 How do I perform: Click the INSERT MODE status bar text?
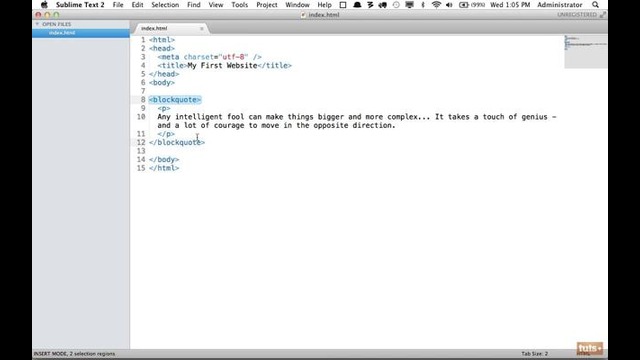coord(74,353)
